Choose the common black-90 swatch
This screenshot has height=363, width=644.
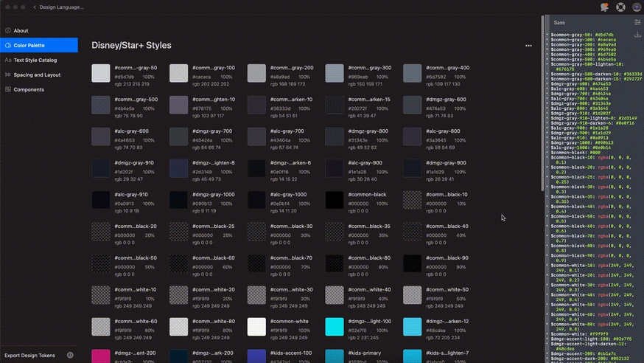coord(413,263)
